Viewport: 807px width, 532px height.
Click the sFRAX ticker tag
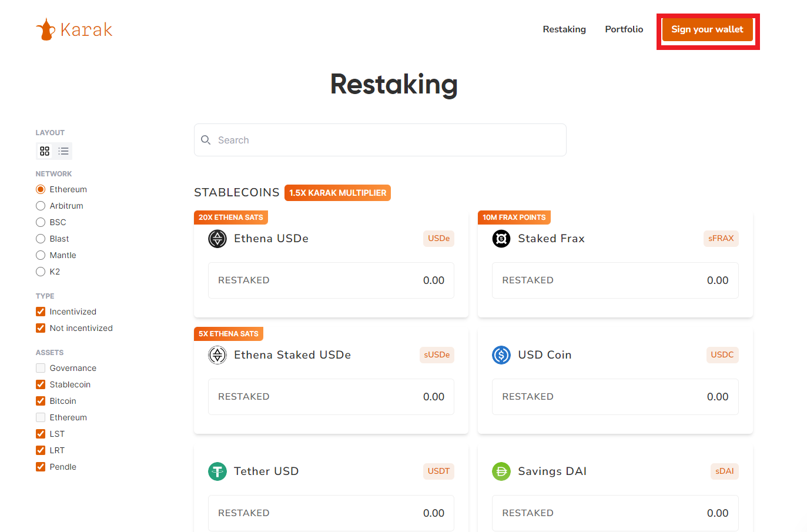721,239
